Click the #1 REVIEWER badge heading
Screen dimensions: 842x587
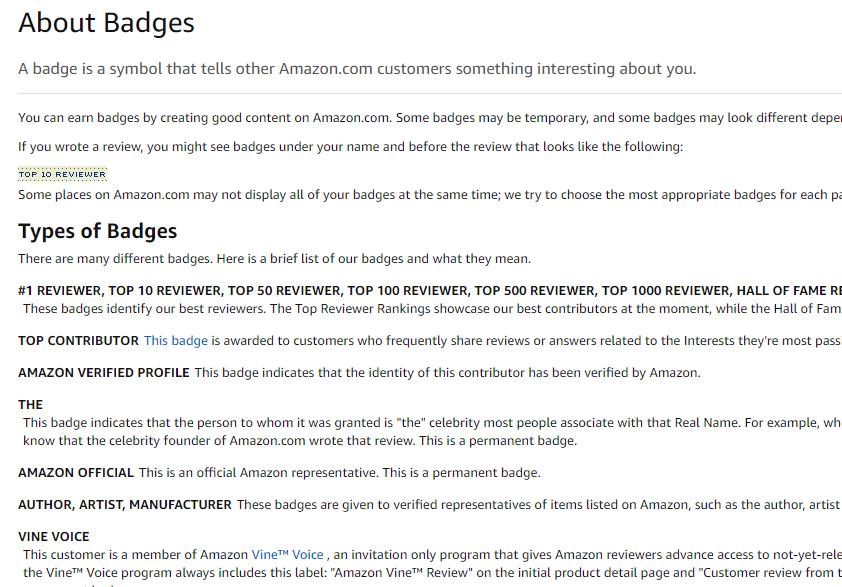[60, 291]
